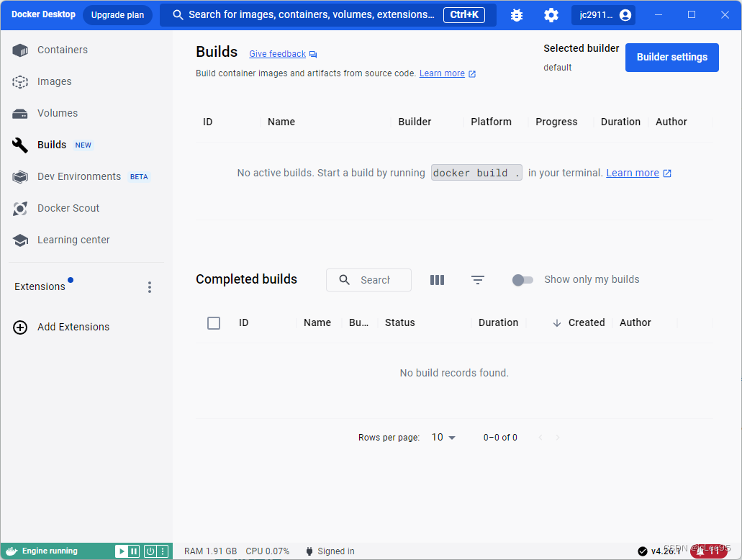Click the docker build . code snippet
Image resolution: width=742 pixels, height=560 pixels.
(476, 173)
